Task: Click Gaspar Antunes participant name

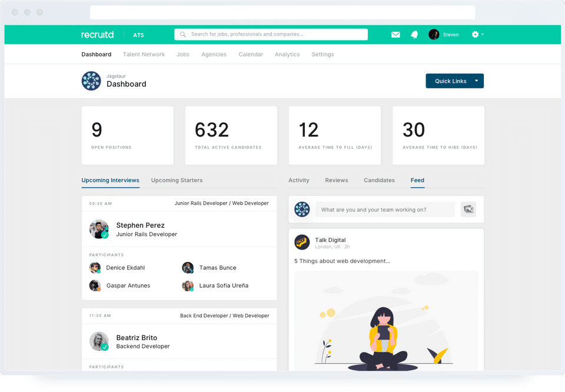Action: (128, 285)
